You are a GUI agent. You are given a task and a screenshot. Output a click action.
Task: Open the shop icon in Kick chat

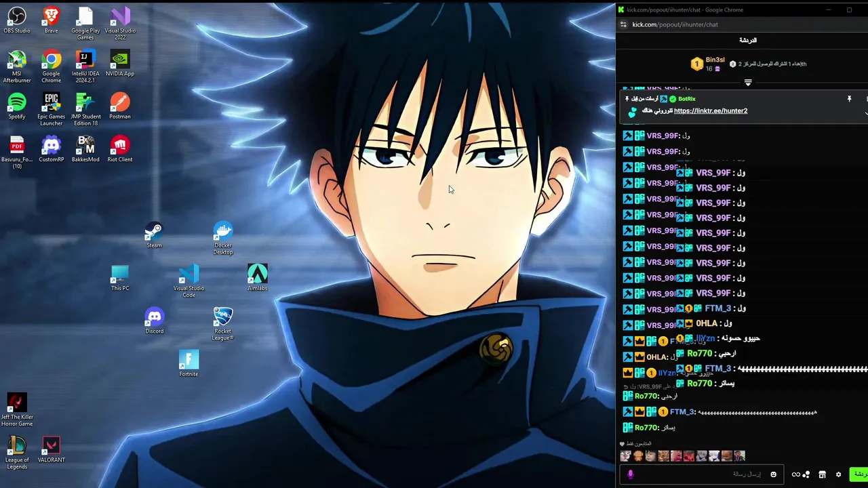tap(822, 474)
